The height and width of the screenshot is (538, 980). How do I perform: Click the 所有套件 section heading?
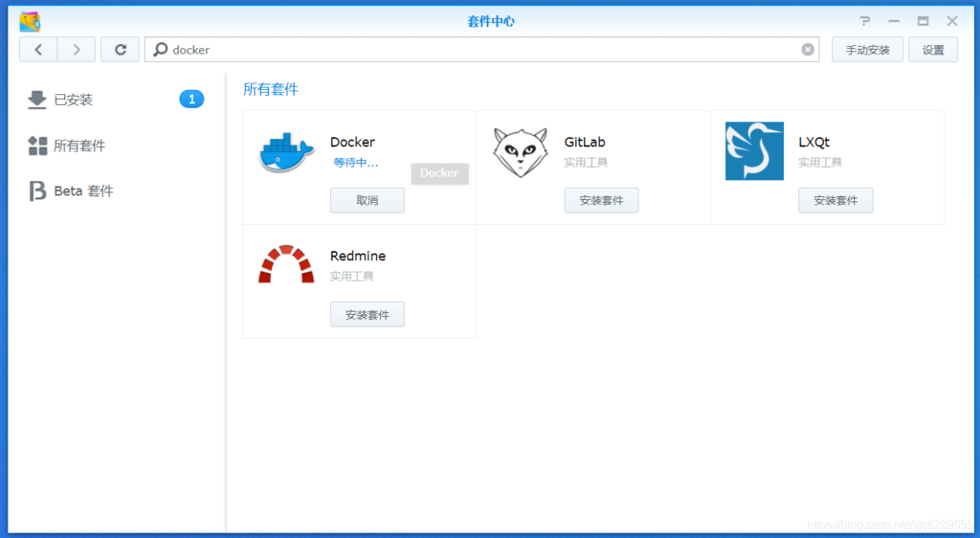coord(271,89)
